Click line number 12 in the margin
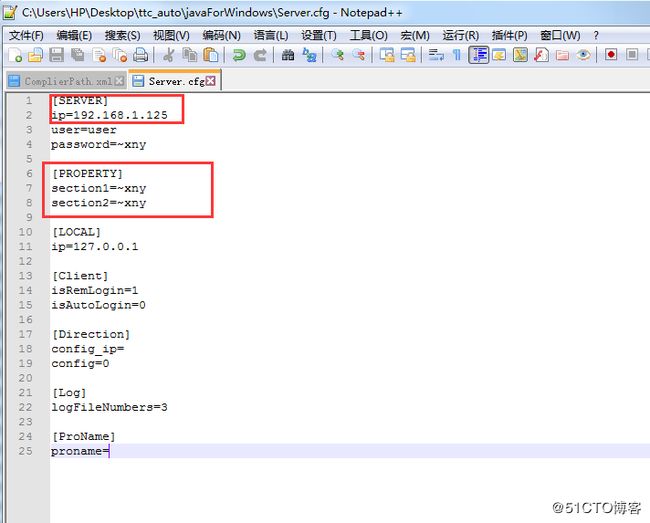 (25, 261)
